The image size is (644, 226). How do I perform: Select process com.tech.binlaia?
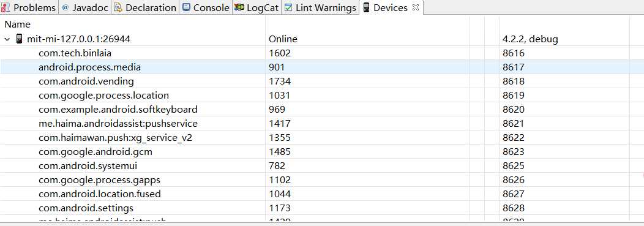pos(75,53)
